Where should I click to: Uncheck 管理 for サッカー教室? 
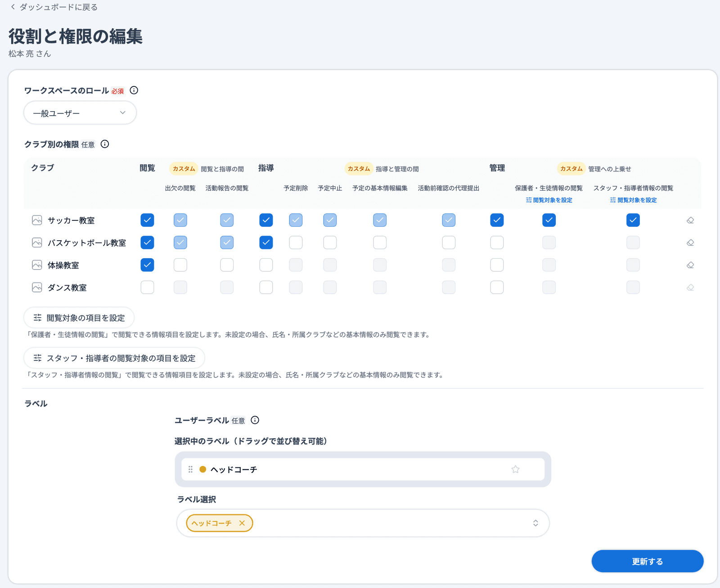(x=497, y=220)
